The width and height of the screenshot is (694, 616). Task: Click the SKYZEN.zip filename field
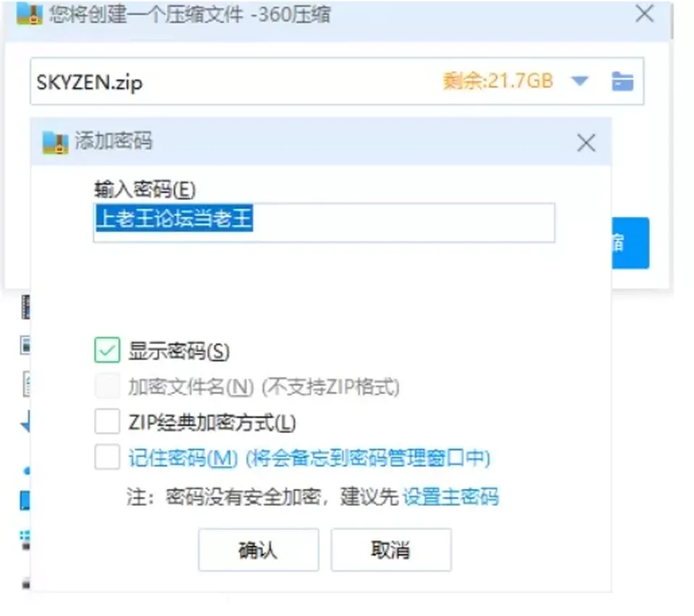pyautogui.click(x=337, y=82)
